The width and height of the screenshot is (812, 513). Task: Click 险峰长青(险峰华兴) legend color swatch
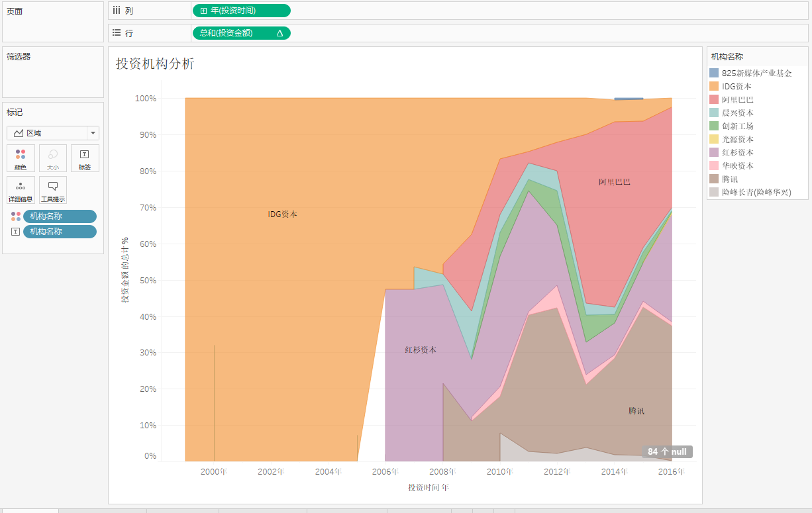(x=714, y=192)
